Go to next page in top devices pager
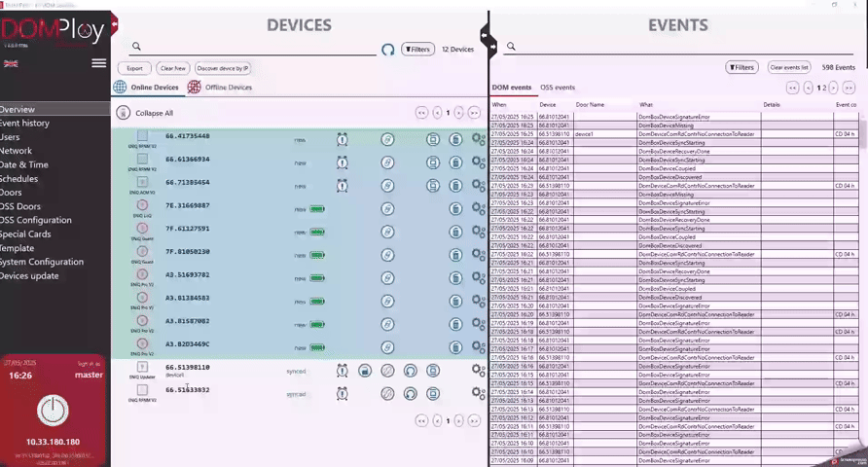Image resolution: width=868 pixels, height=467 pixels. coord(459,113)
